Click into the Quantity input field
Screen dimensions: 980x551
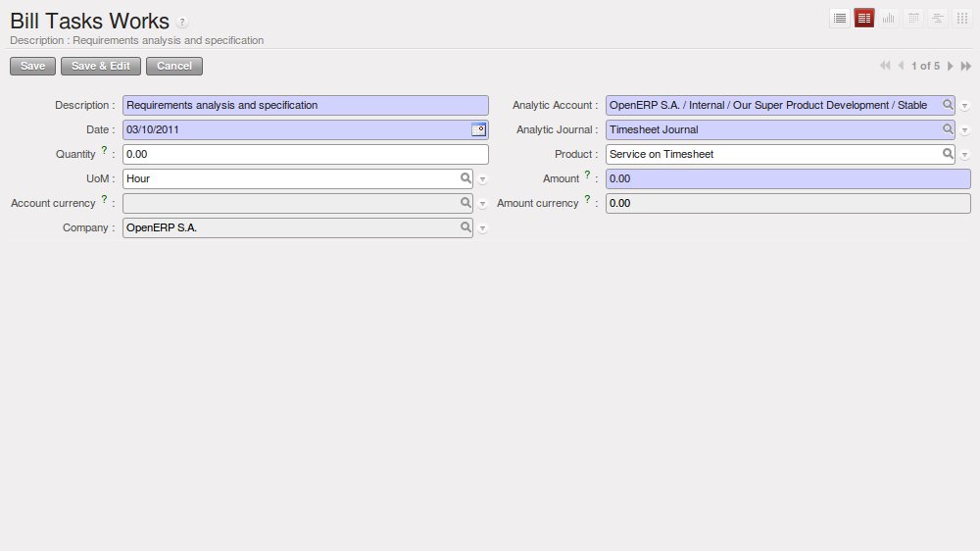pos(305,154)
